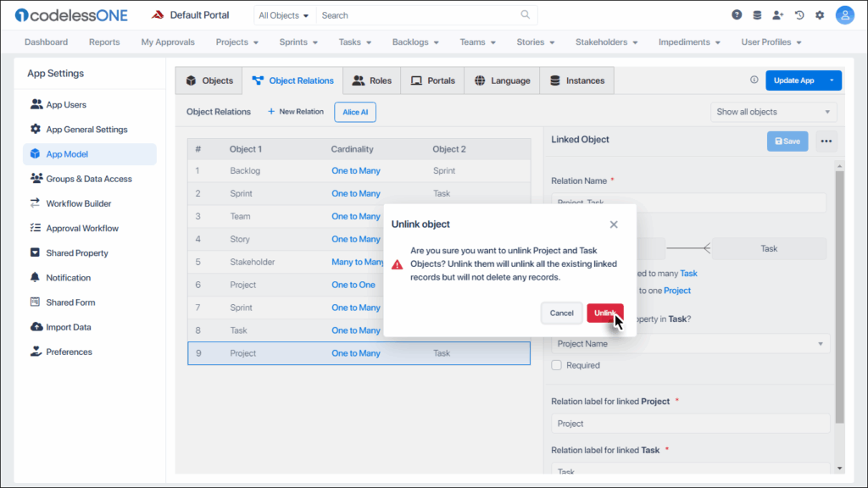This screenshot has height=488, width=868.
Task: Close the Unlink object dialog
Action: click(614, 225)
